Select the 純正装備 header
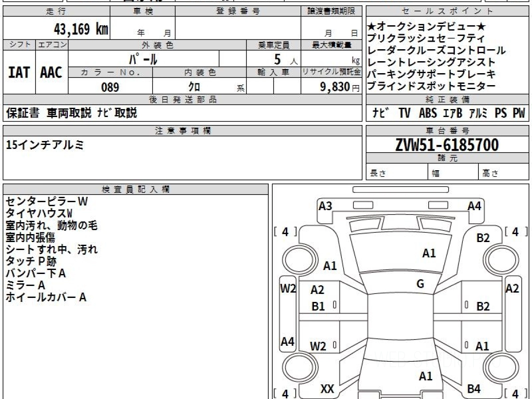Image resolution: width=532 pixels, height=399 pixels. (447, 99)
